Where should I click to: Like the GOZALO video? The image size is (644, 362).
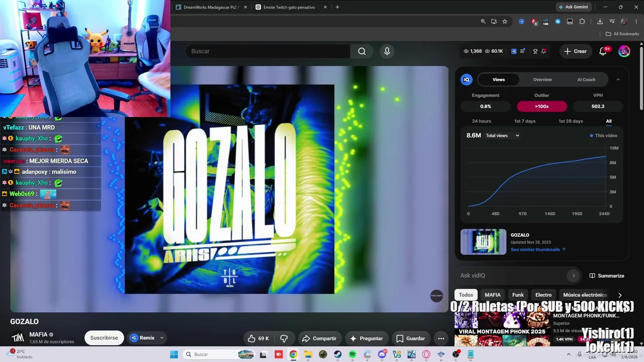coord(258,338)
